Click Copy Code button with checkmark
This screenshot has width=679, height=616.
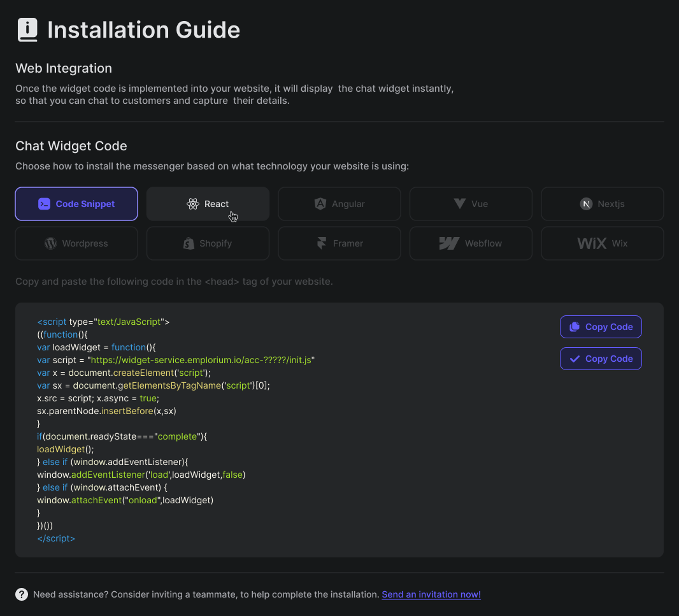click(x=601, y=359)
